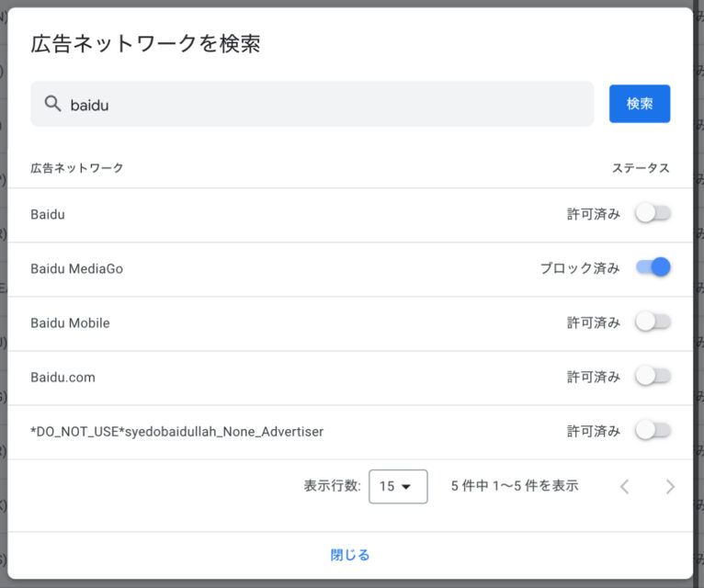Click the magnifier icon in search field
This screenshot has height=588, width=704.
click(52, 104)
